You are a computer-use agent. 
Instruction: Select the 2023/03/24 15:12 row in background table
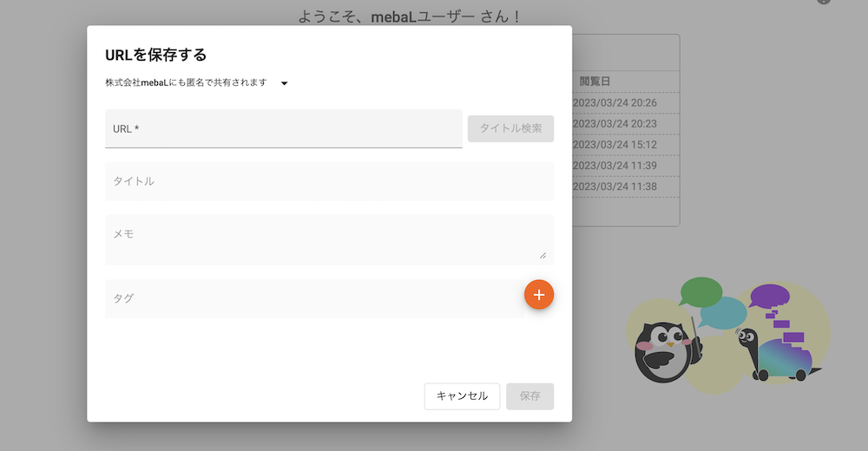click(626, 145)
